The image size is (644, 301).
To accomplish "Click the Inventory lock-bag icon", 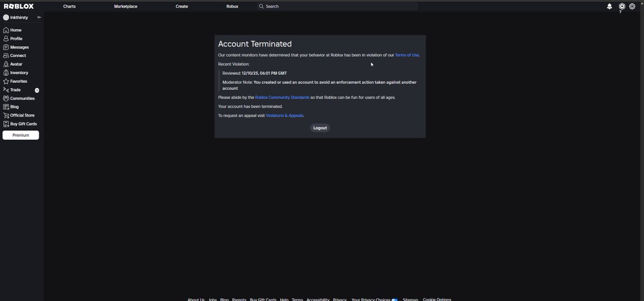I will click(6, 73).
